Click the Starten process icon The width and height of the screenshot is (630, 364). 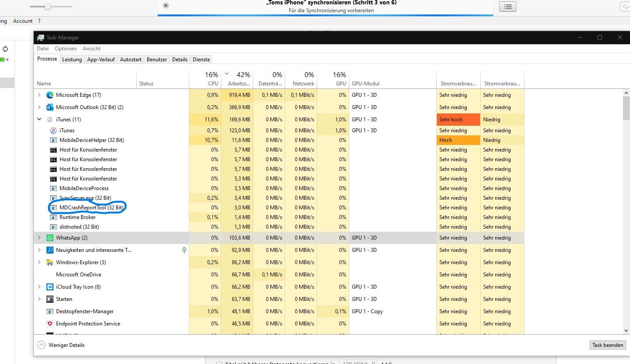click(50, 299)
